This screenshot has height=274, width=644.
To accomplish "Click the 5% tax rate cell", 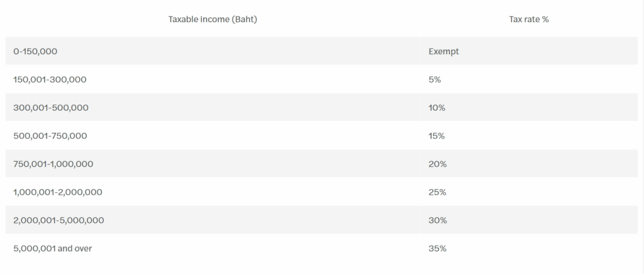I will [529, 79].
